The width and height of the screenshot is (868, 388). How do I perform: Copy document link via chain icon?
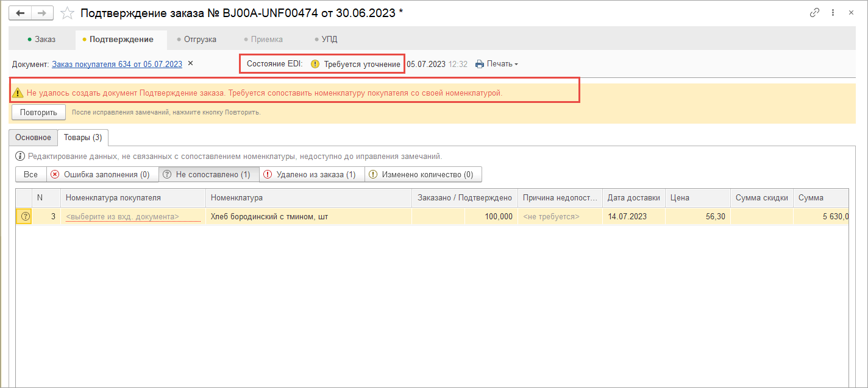(x=814, y=13)
